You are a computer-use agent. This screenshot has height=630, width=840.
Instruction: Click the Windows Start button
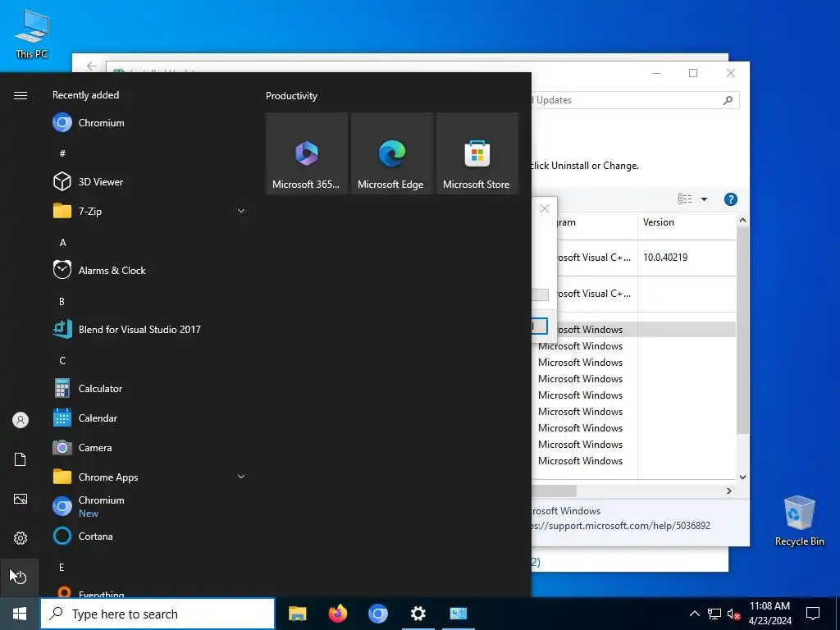coord(20,614)
